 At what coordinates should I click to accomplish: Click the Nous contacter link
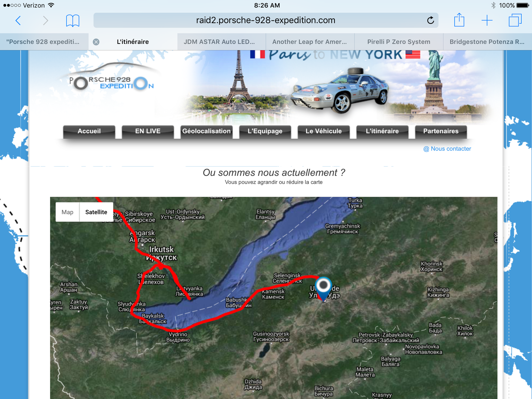click(447, 149)
